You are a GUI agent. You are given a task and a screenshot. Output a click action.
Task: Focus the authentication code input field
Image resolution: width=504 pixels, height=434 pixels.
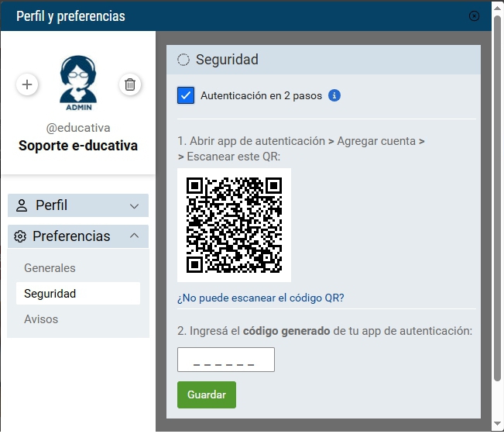(225, 360)
